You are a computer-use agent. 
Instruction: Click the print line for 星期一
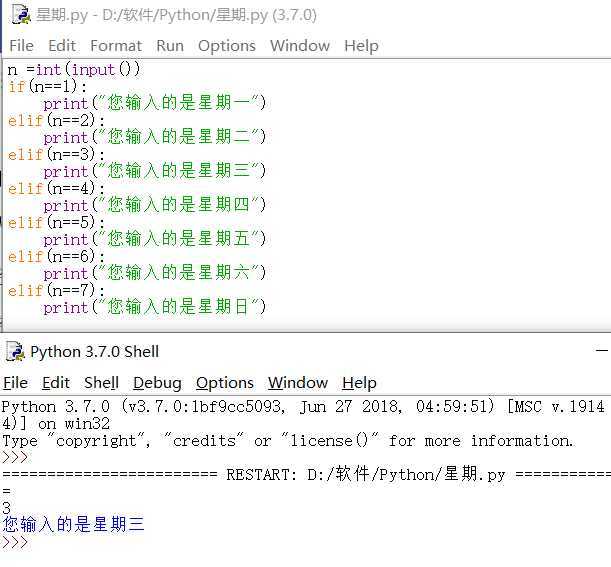(155, 103)
